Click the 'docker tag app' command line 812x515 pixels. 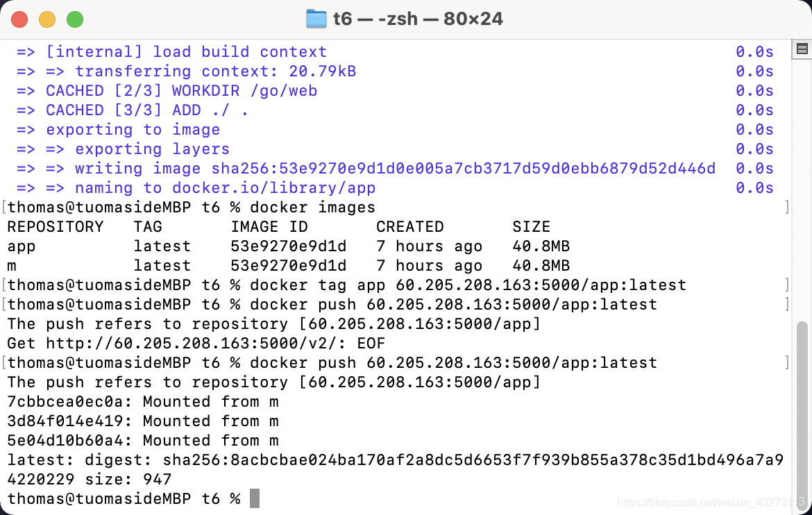pos(346,285)
